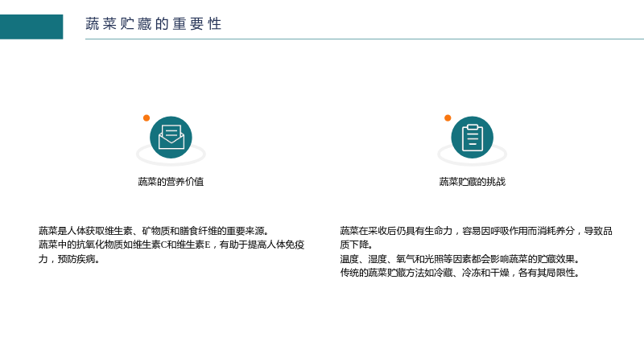Click the sentence mentioning 维生素C和维生素E
Screen dimensions: 644x362
pyautogui.click(x=171, y=245)
